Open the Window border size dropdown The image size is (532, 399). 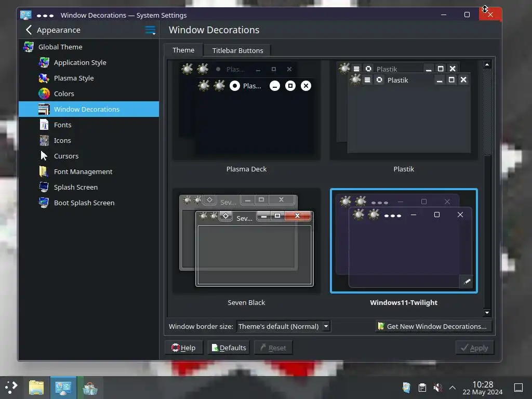[283, 326]
